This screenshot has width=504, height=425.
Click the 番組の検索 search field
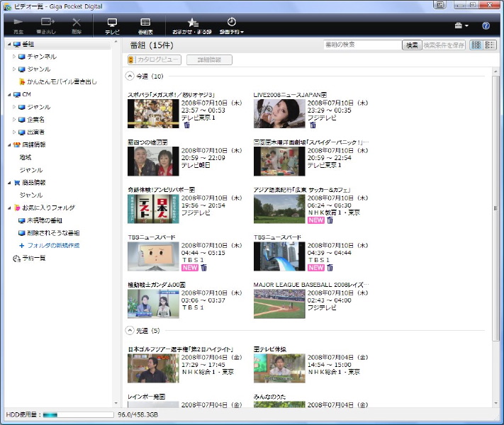pyautogui.click(x=362, y=45)
